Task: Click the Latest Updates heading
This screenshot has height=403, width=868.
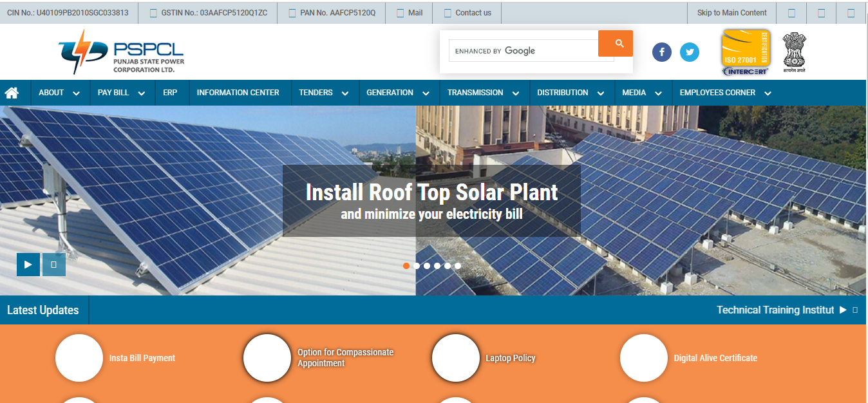Action: pyautogui.click(x=42, y=310)
